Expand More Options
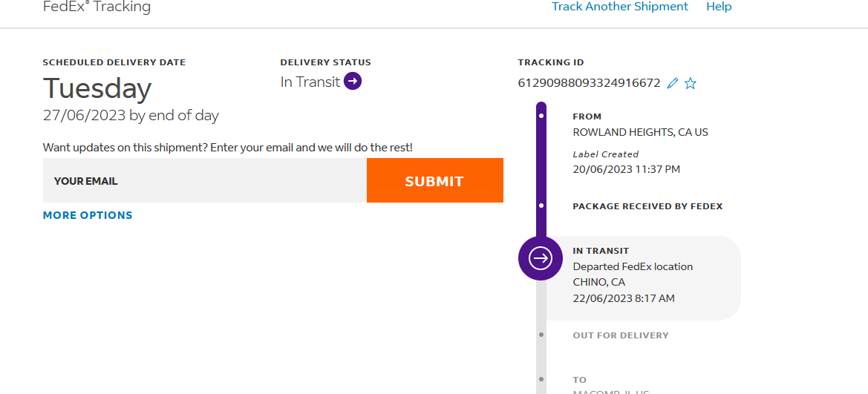 pos(88,215)
